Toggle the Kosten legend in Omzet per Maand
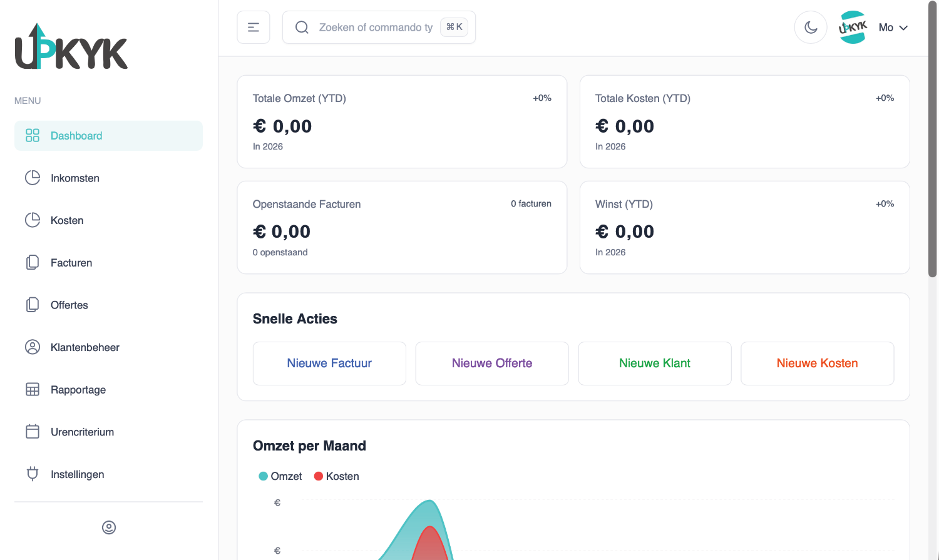 pyautogui.click(x=336, y=476)
